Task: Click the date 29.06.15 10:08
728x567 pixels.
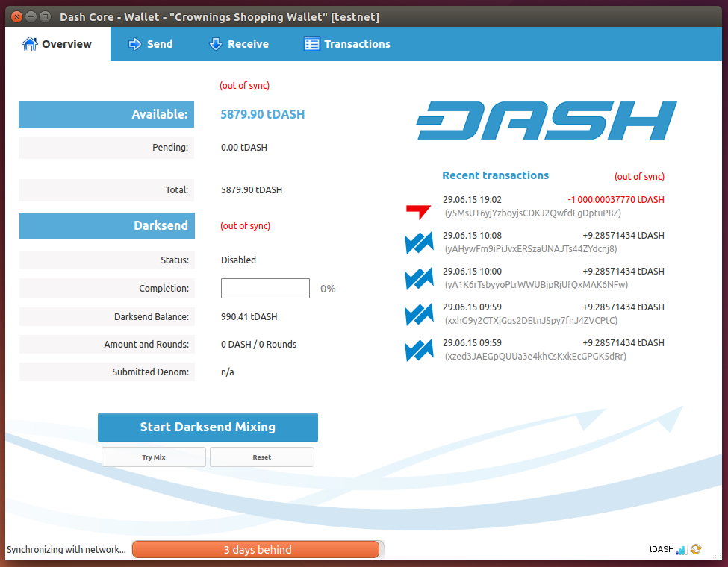Action: [472, 236]
